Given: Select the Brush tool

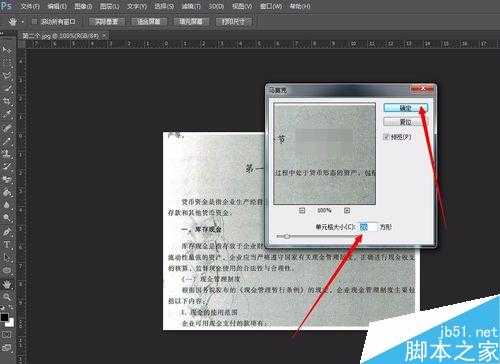Looking at the screenshot, I should 7,140.
